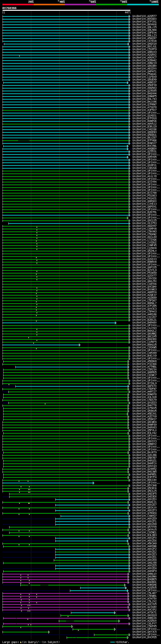The height and width of the screenshot is (644, 161).
Task: Open the UniRef100_A8NS37 label
Action: pos(144,83)
